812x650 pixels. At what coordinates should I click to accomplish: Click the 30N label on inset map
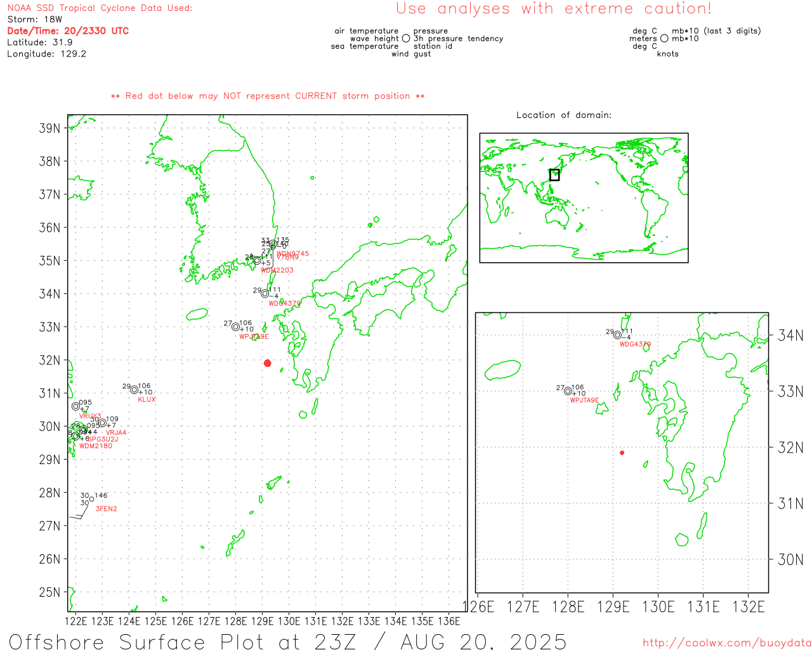point(790,560)
